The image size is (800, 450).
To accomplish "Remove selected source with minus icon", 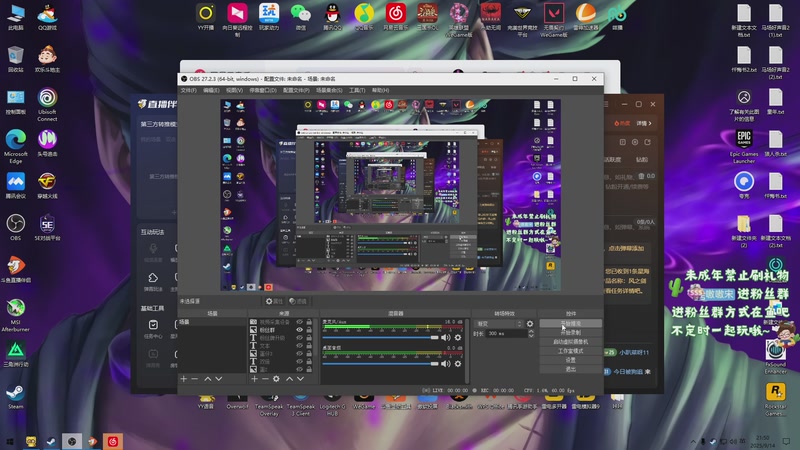I will pos(265,379).
